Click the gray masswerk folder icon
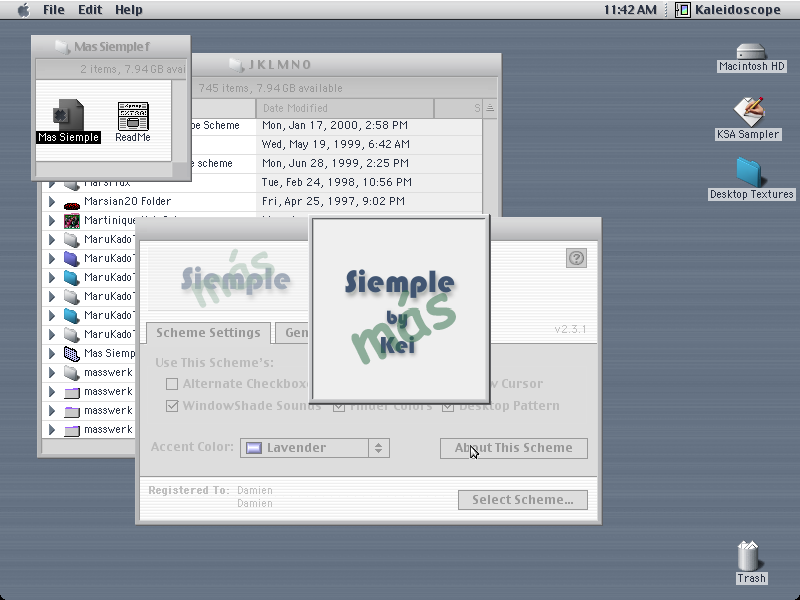Image resolution: width=800 pixels, height=600 pixels. [x=72, y=372]
